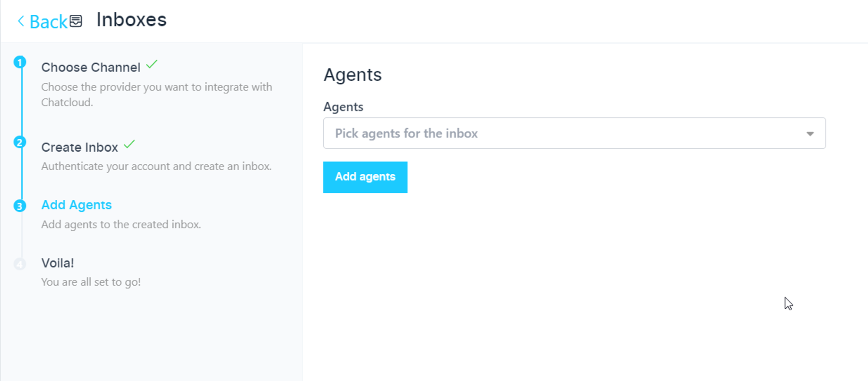Image resolution: width=868 pixels, height=381 pixels.
Task: Select the Add Agents step title
Action: tap(76, 205)
